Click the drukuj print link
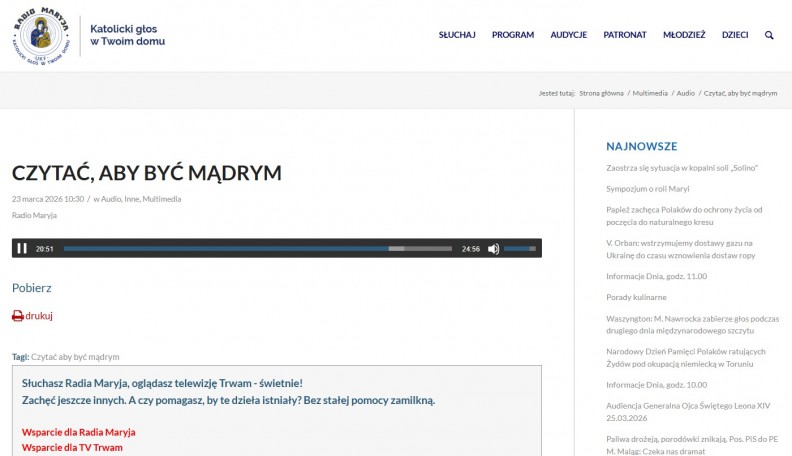This screenshot has width=792, height=456. click(x=39, y=316)
